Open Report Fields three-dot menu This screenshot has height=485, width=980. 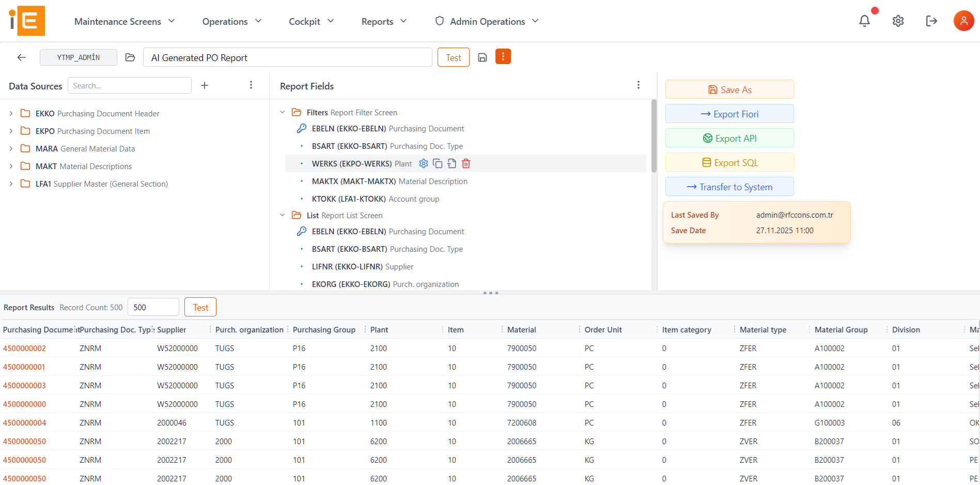tap(639, 85)
